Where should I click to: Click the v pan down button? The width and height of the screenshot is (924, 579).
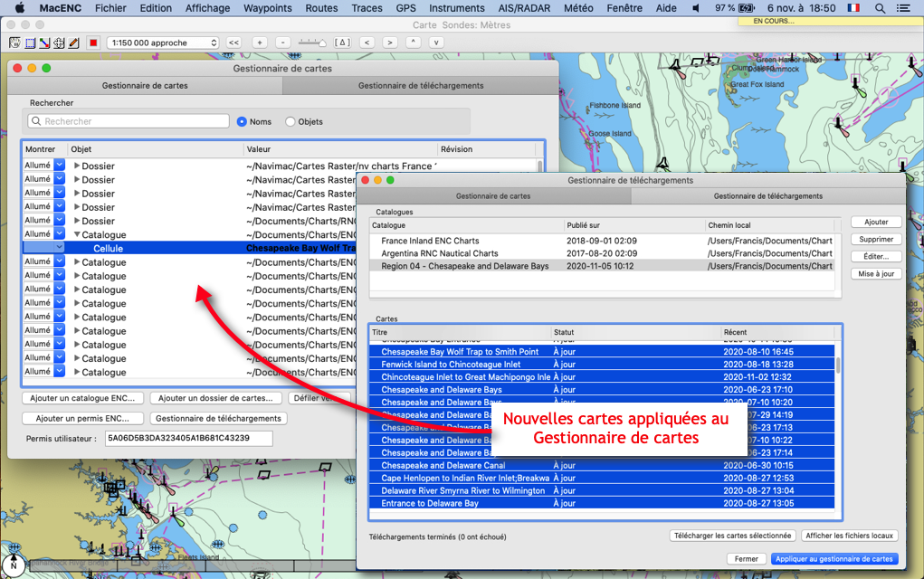click(436, 43)
